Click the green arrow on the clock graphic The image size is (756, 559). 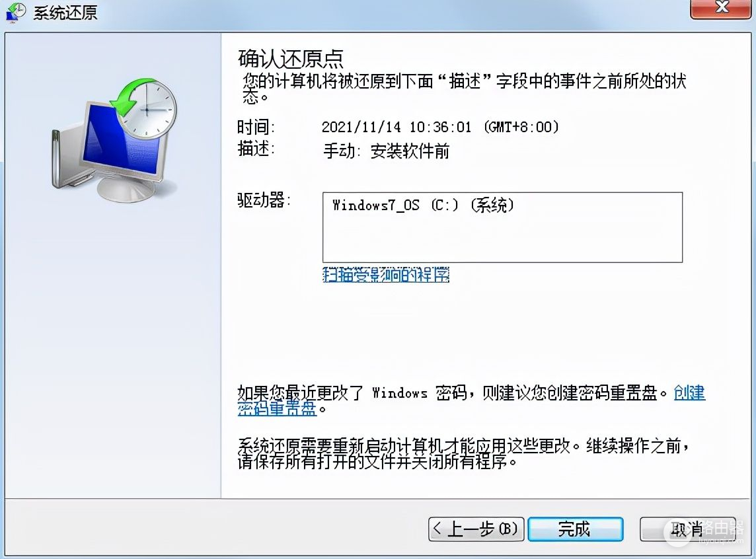click(128, 98)
